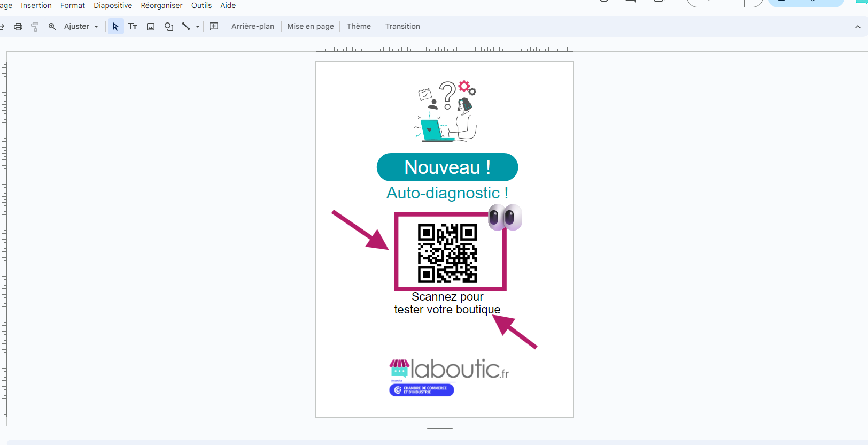Select the eyes emoji image
Image resolution: width=868 pixels, height=445 pixels.
point(505,217)
